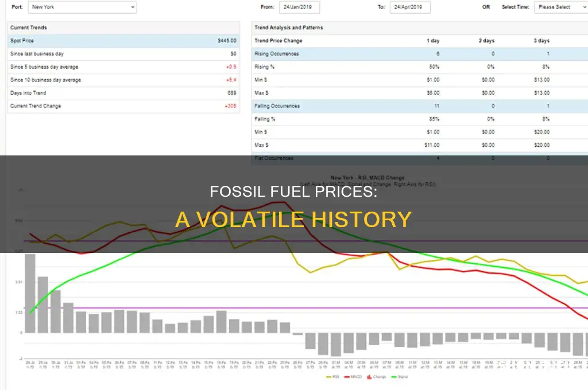Select the 689 days value
The image size is (588, 390).
click(x=232, y=93)
